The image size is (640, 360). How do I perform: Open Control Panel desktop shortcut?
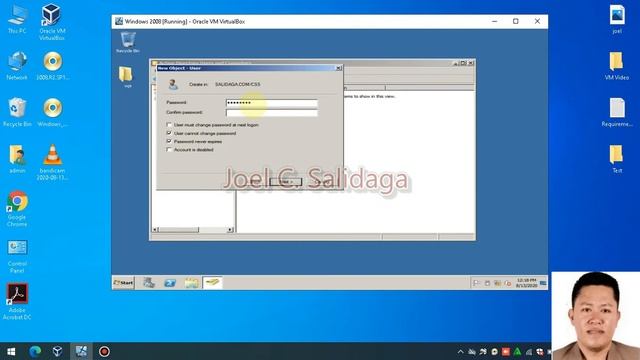click(x=17, y=256)
